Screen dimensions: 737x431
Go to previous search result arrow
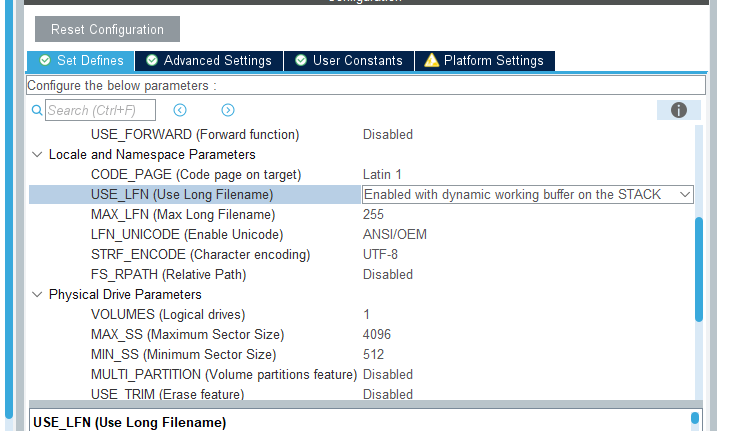(180, 110)
